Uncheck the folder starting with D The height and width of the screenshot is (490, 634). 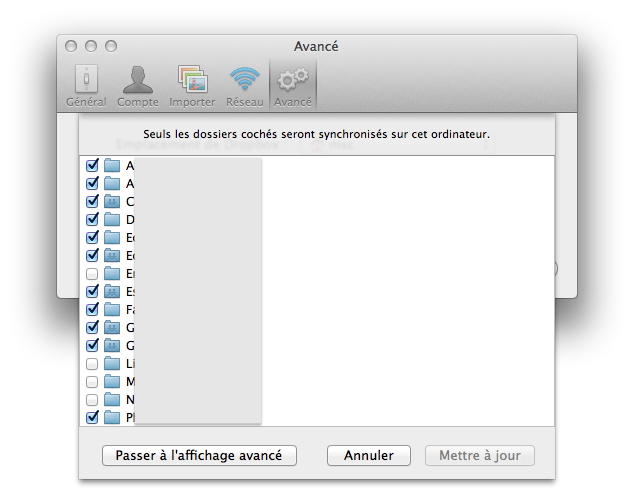[x=93, y=220]
